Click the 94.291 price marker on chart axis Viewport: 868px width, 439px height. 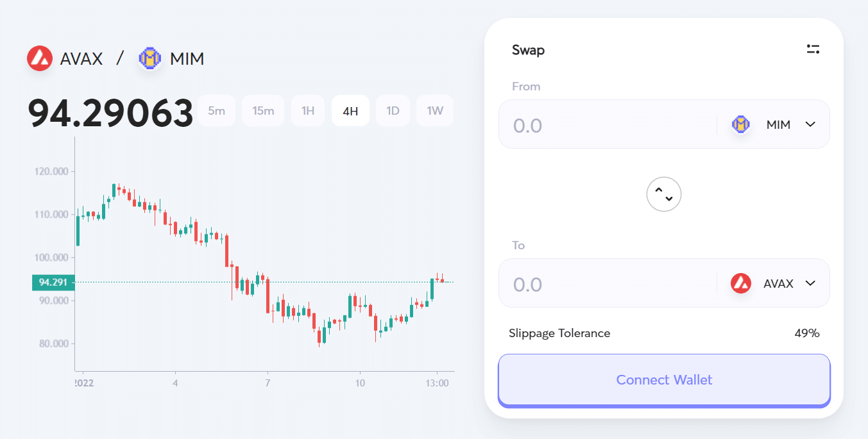[x=53, y=282]
